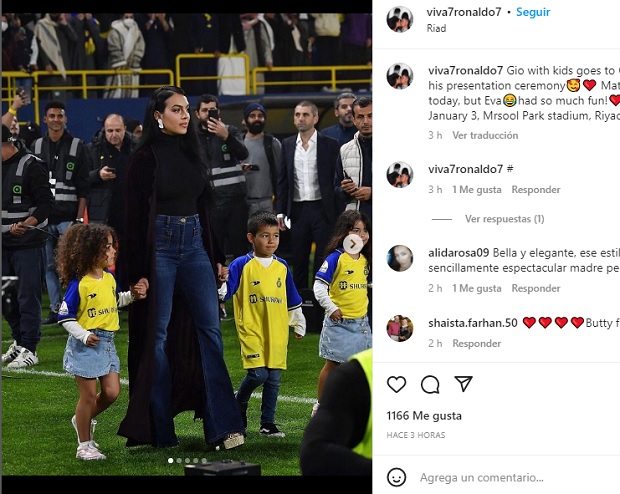This screenshot has width=620, height=494.
Task: Open the viva7ronaldo7 username in header
Action: tap(464, 12)
